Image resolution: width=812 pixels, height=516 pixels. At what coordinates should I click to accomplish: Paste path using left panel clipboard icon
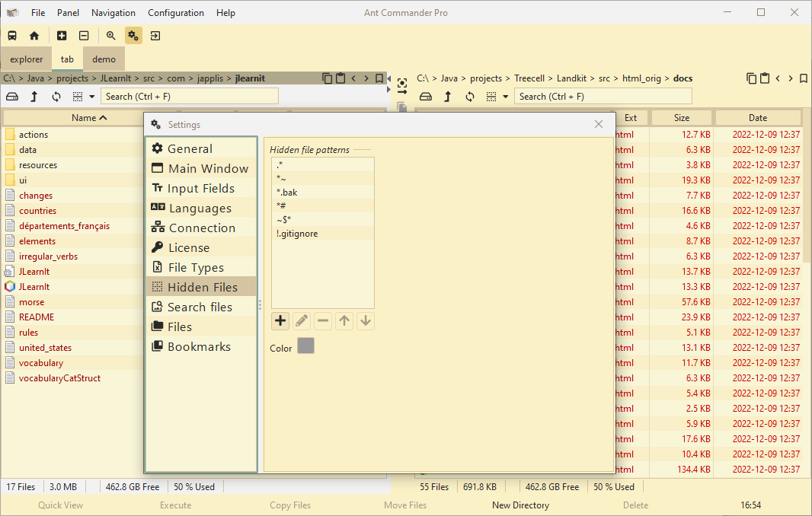click(x=340, y=78)
